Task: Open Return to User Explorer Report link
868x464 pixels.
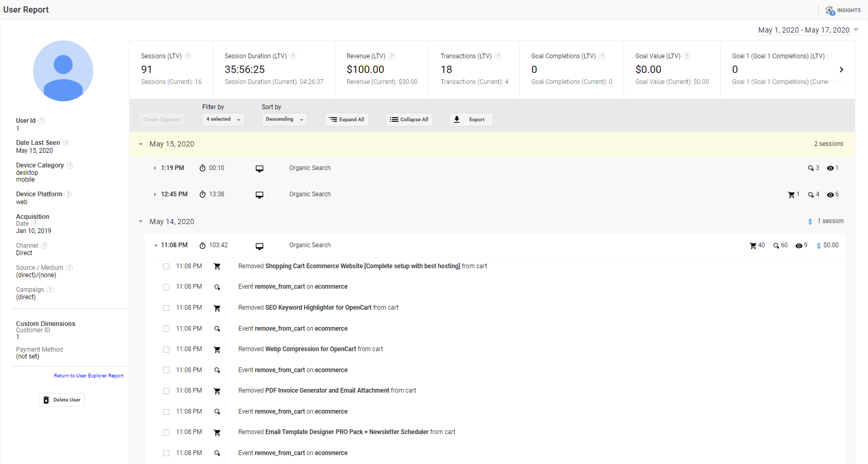Action: coord(89,376)
